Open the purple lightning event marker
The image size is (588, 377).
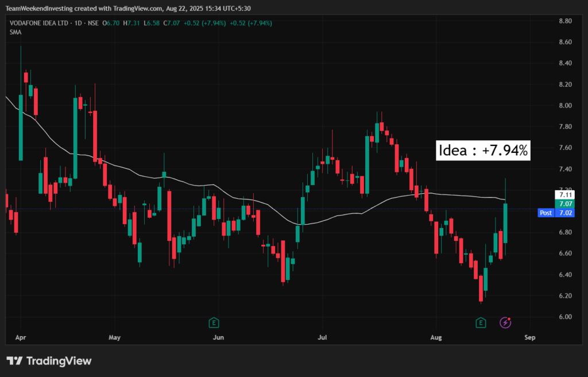point(505,322)
